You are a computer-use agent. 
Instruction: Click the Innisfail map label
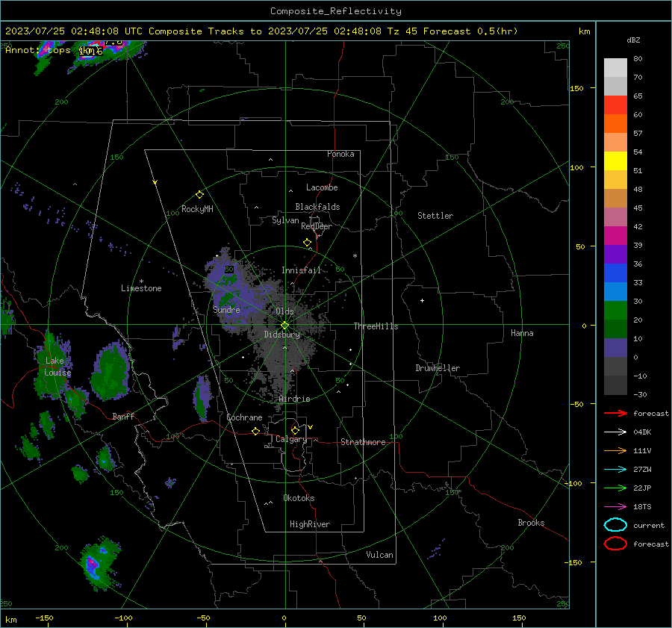point(301,270)
